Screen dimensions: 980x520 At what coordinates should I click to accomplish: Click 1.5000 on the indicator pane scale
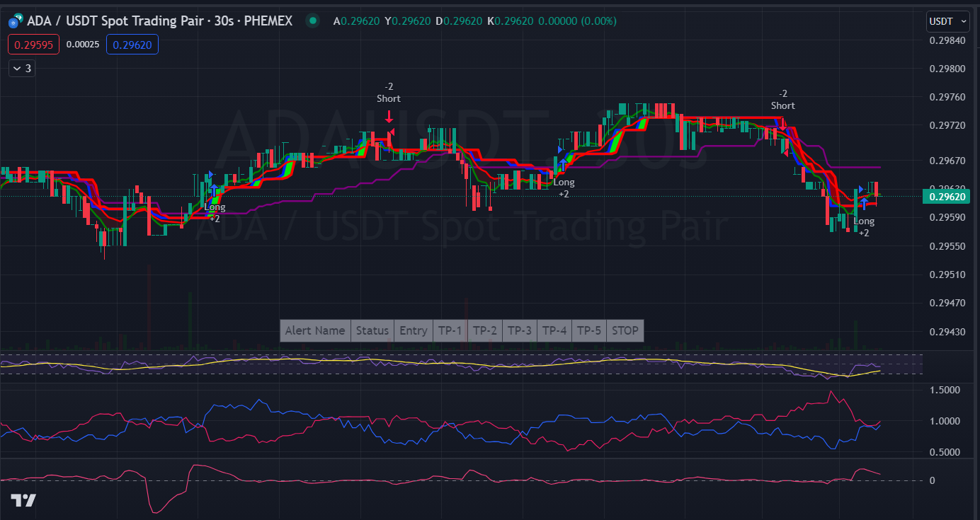(945, 390)
